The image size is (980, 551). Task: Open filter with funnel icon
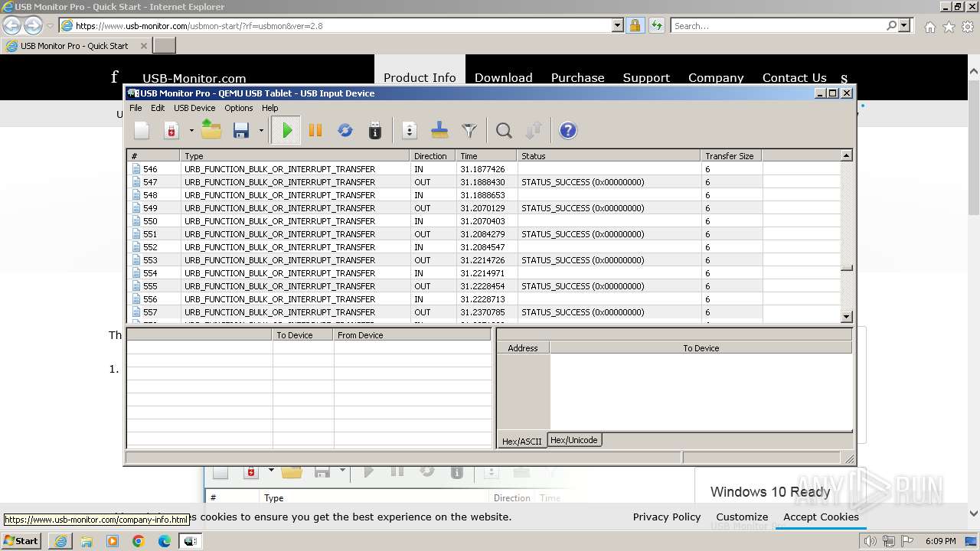pos(469,131)
